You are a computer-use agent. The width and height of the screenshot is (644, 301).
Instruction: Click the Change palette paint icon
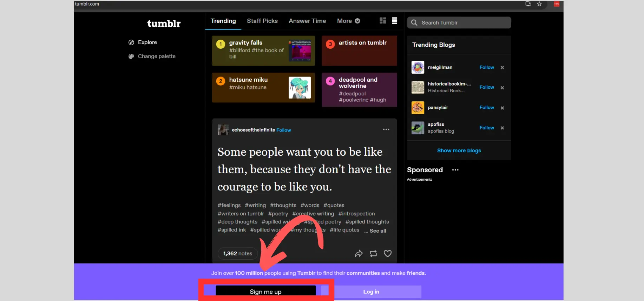(x=131, y=56)
